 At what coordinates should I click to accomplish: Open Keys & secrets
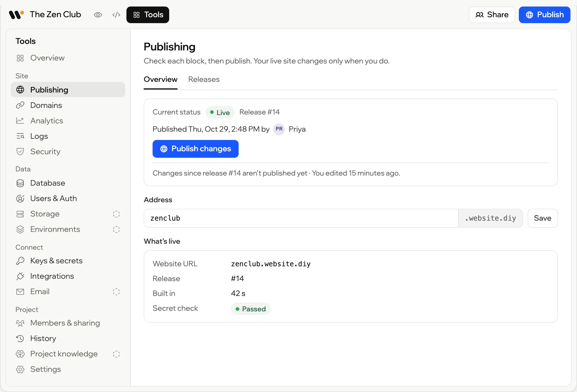(68, 261)
